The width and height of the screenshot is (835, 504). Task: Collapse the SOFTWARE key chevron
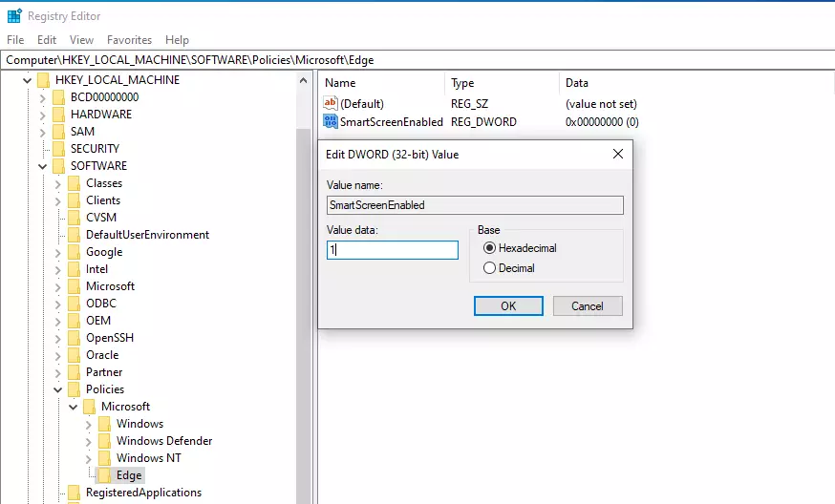pos(43,166)
